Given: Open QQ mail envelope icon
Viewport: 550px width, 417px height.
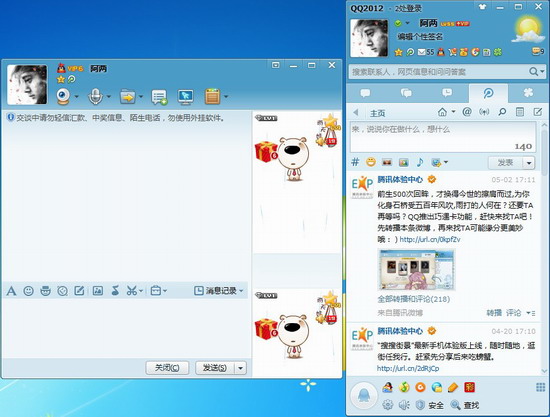Looking at the screenshot, I should point(422,52).
